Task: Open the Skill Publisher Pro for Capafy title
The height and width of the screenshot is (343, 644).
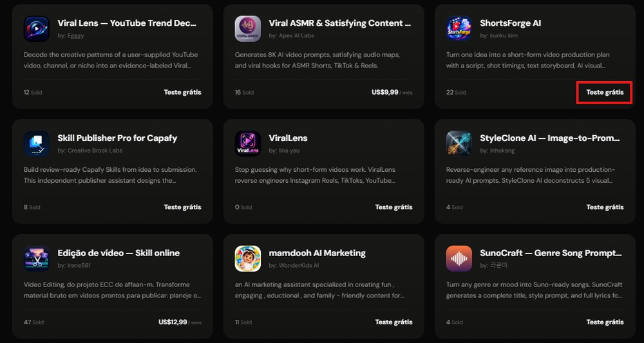Action: tap(117, 138)
